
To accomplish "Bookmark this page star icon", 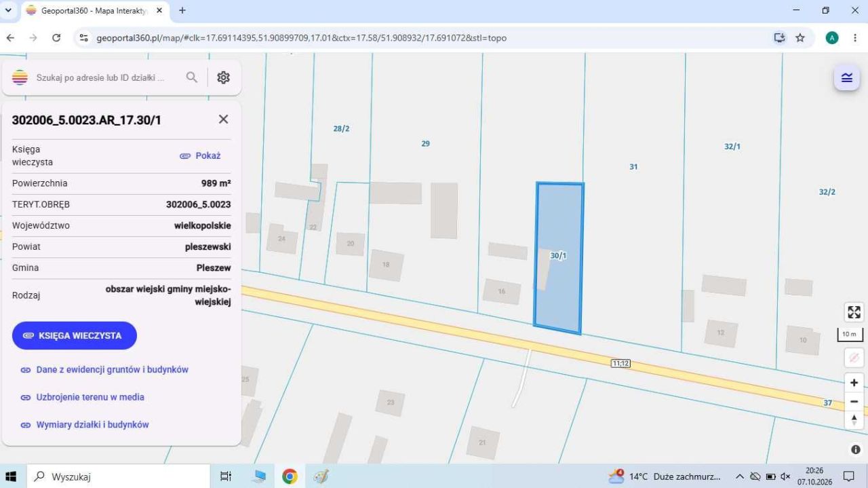I will (800, 38).
